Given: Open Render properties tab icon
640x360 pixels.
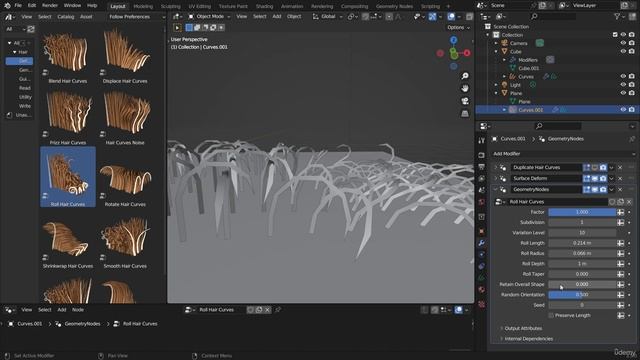Looking at the screenshot, I should (x=482, y=156).
